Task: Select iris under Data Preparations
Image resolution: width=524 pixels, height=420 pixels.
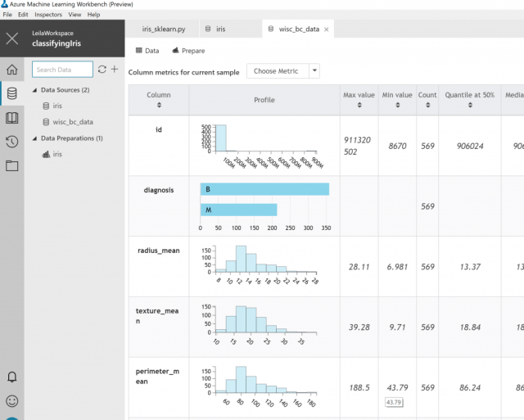Action: [x=57, y=154]
